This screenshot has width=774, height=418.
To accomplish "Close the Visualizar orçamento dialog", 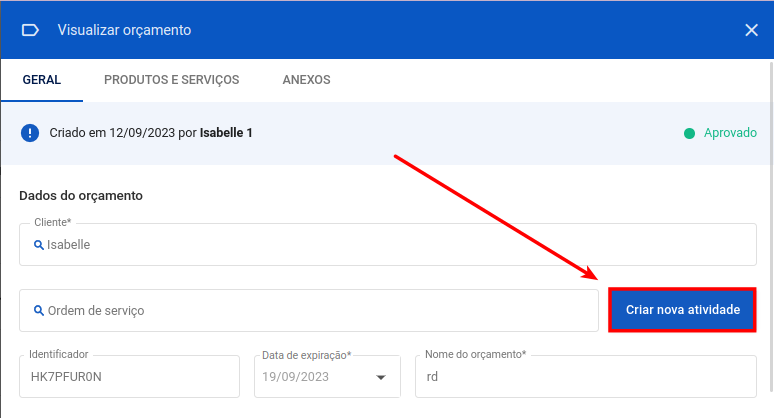I will [751, 31].
